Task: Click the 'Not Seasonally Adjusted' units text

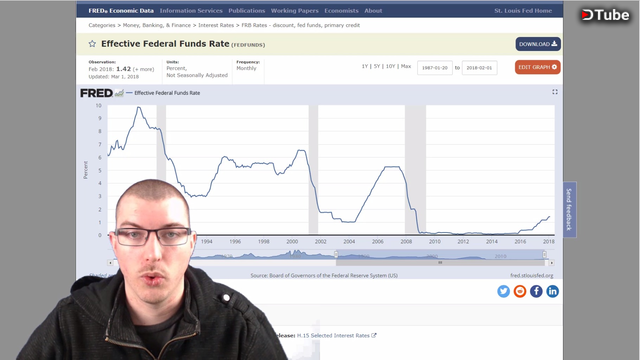Action: pos(197,75)
